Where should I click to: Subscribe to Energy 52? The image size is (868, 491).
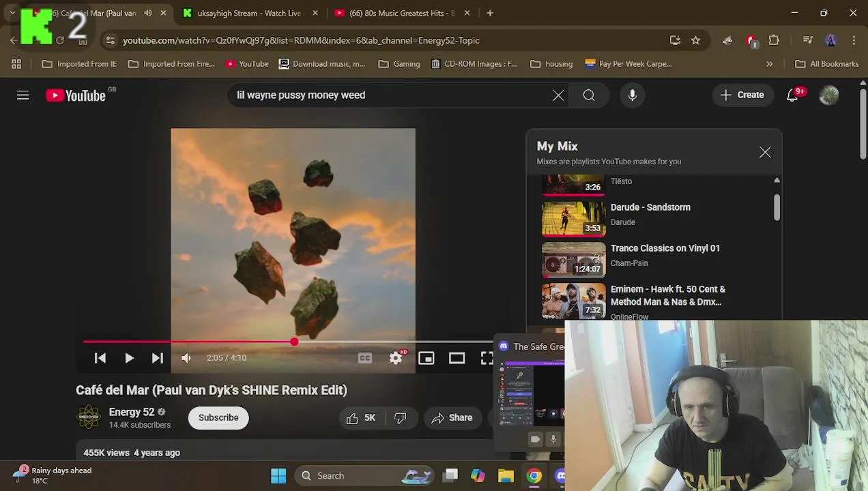pyautogui.click(x=218, y=418)
